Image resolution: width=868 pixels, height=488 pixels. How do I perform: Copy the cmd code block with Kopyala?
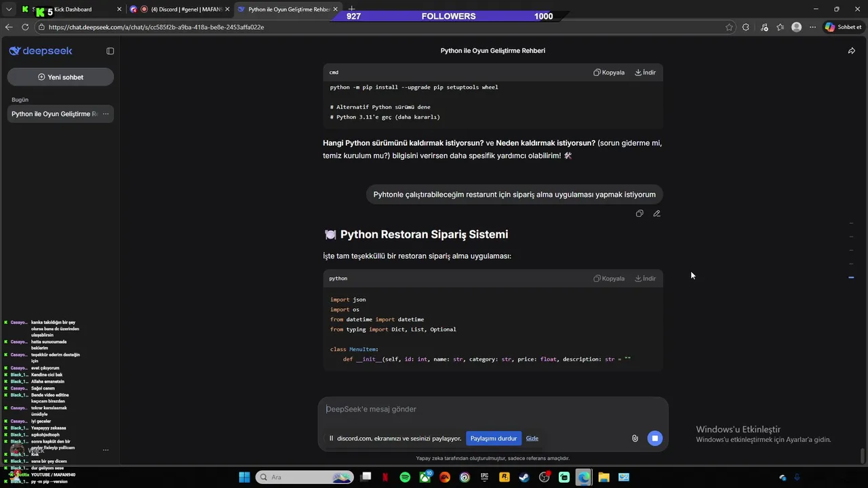[609, 73]
